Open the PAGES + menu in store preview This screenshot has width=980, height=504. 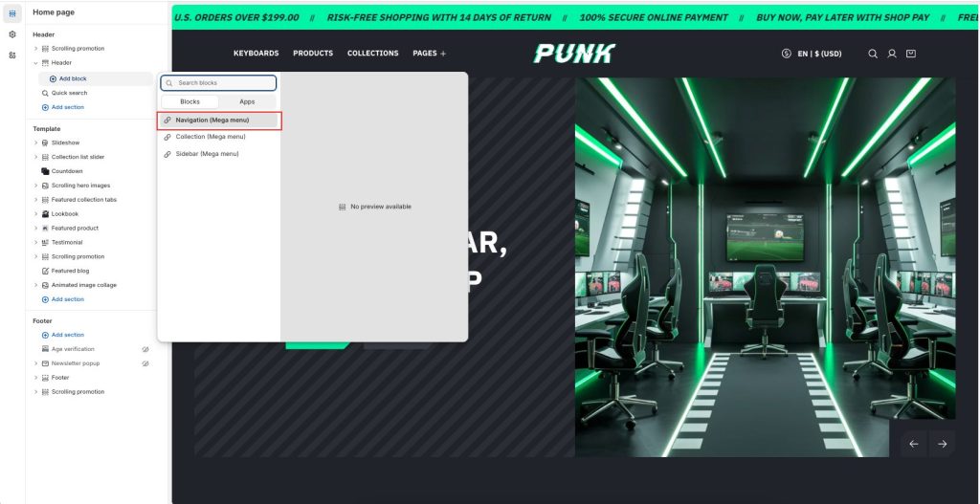pos(430,54)
